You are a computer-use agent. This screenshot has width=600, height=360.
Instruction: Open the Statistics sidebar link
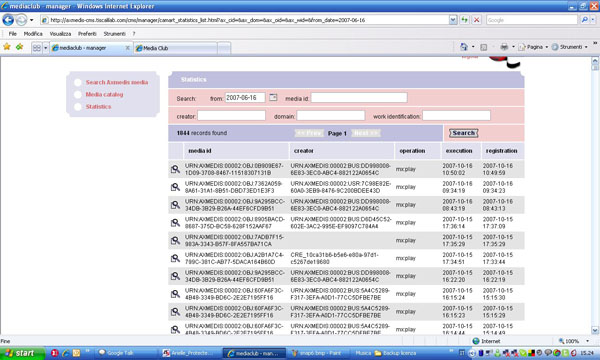(x=98, y=107)
